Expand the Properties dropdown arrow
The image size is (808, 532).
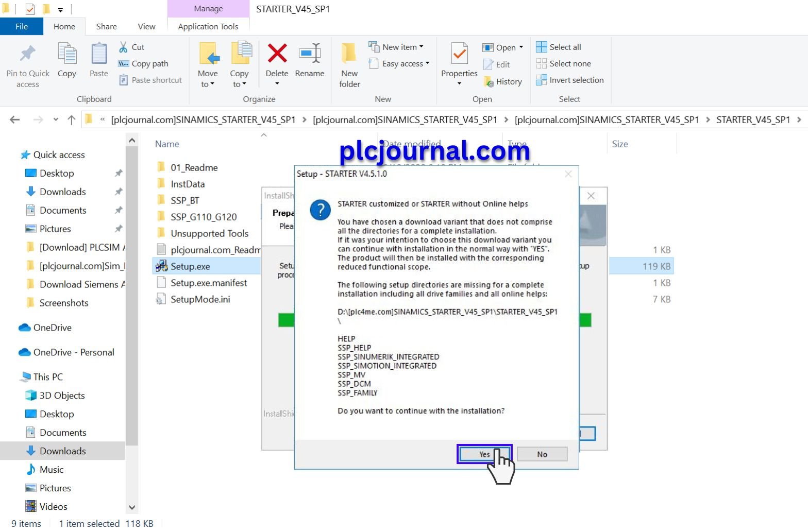[459, 83]
